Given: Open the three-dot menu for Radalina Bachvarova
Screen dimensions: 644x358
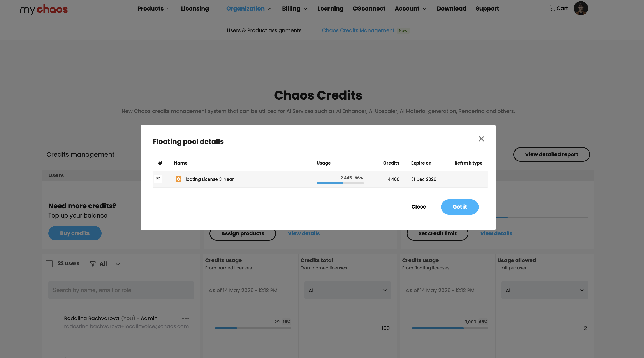Looking at the screenshot, I should click(185, 318).
